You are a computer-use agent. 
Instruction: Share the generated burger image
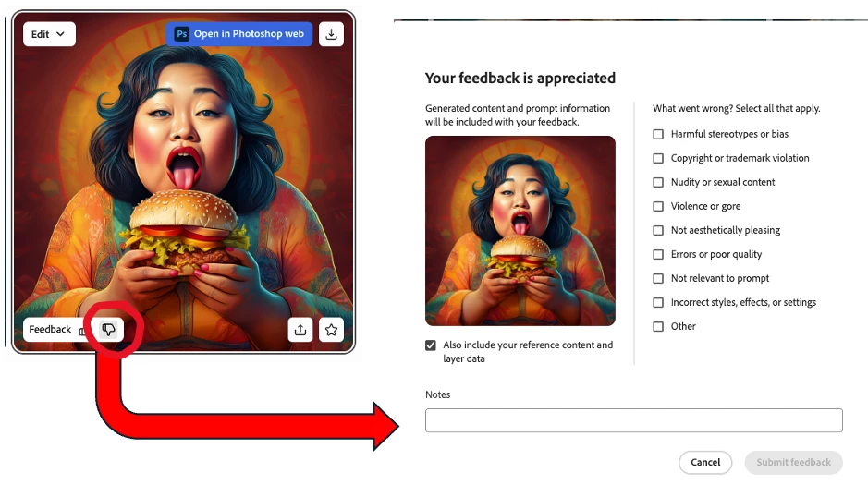[300, 330]
